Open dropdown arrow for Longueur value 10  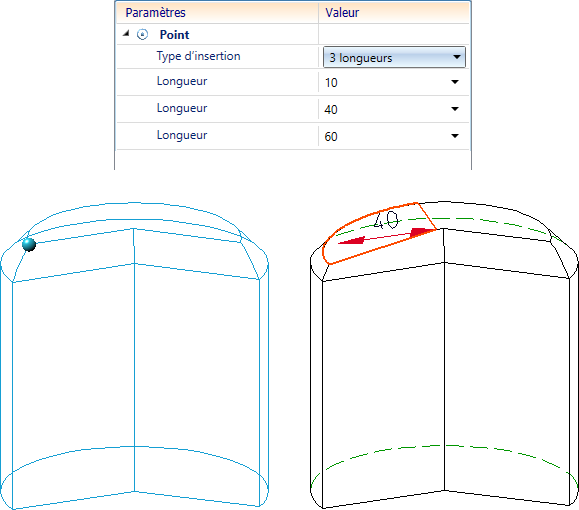pos(455,82)
